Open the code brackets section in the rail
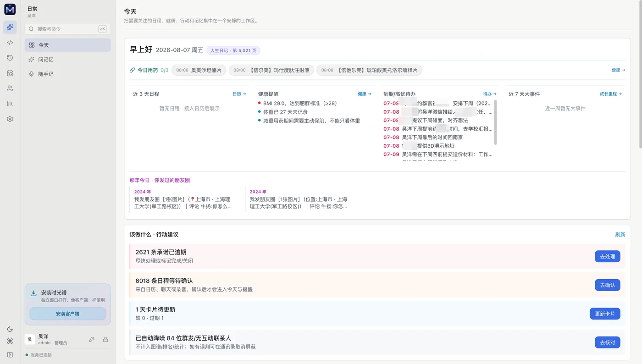 tap(10, 43)
